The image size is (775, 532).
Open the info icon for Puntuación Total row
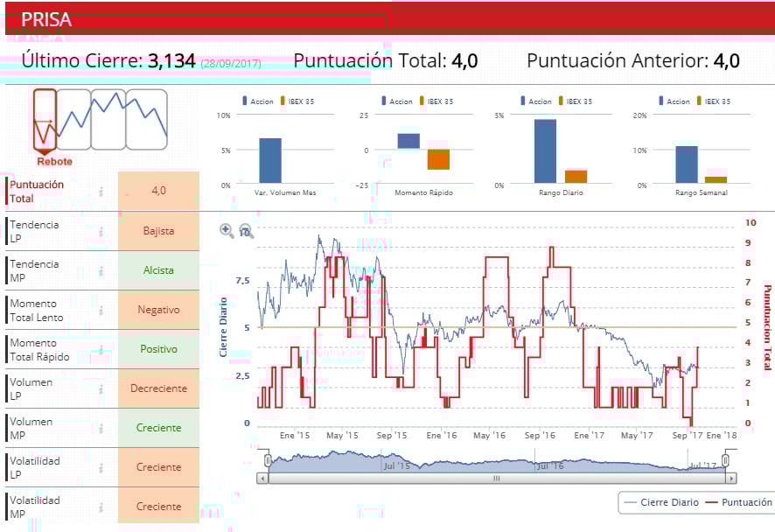pos(101,192)
